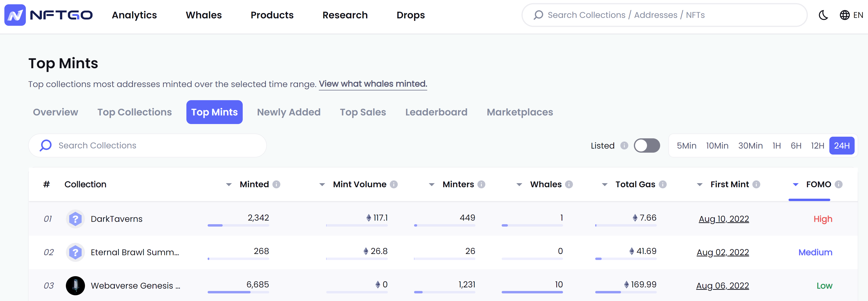Select the 5Min time range
The width and height of the screenshot is (868, 301).
(x=686, y=146)
